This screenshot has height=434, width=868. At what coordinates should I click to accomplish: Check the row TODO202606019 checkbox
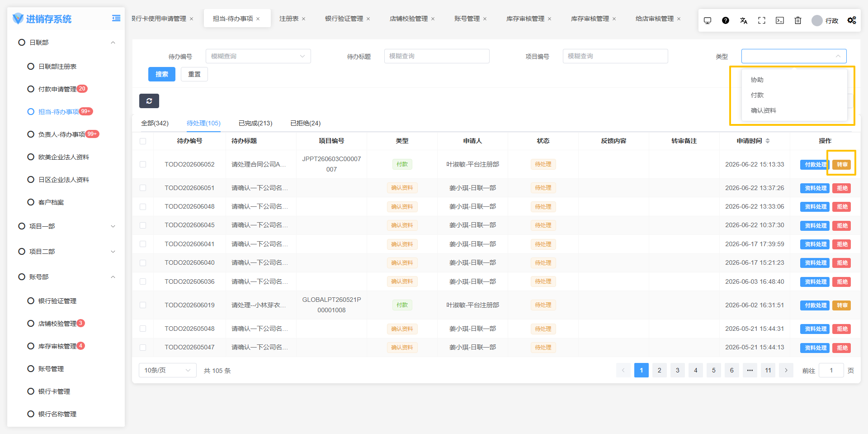[143, 305]
